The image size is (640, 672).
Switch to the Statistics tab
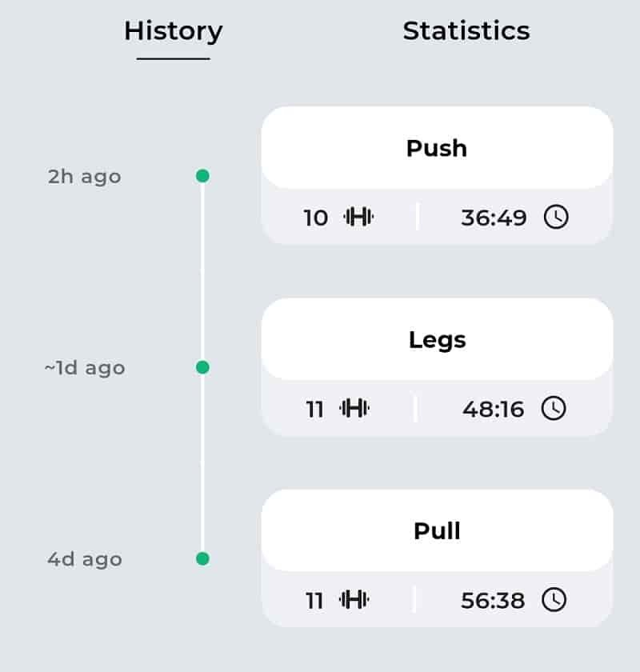tap(466, 31)
